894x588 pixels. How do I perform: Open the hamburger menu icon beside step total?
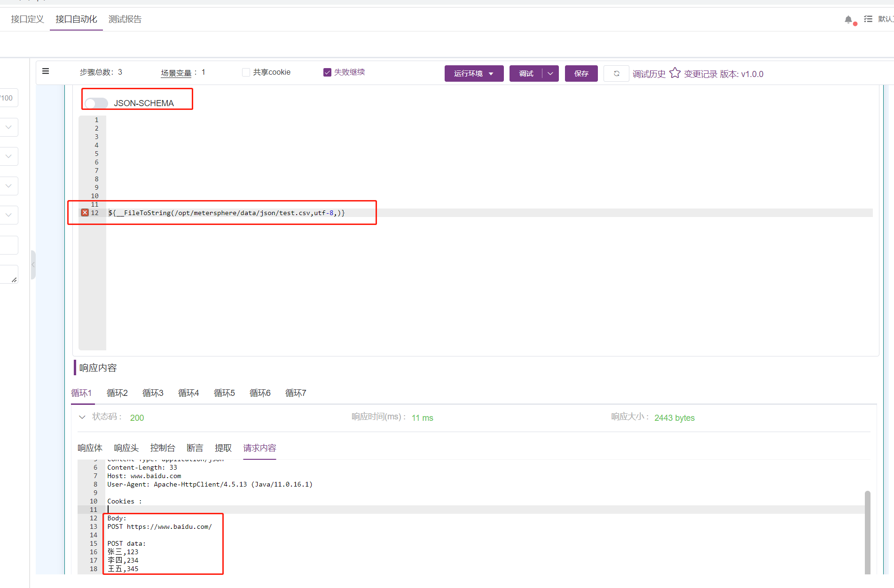46,71
